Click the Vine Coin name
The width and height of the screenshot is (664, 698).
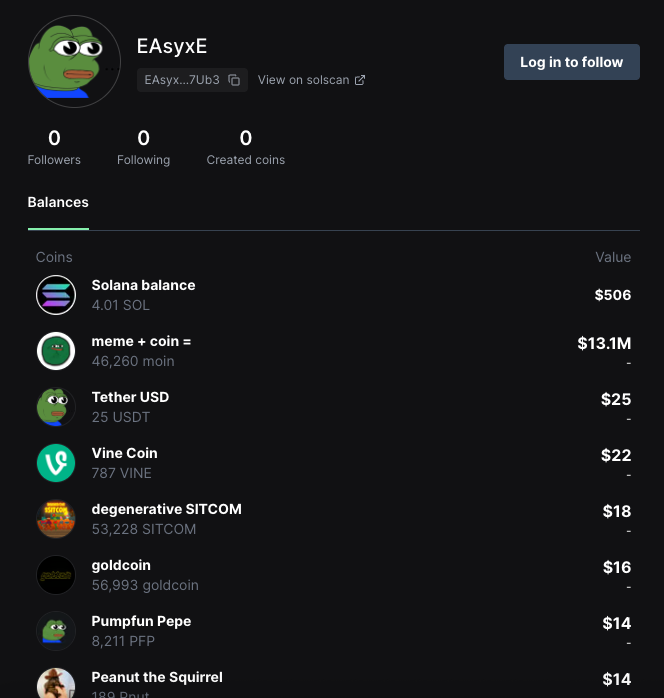coord(124,453)
